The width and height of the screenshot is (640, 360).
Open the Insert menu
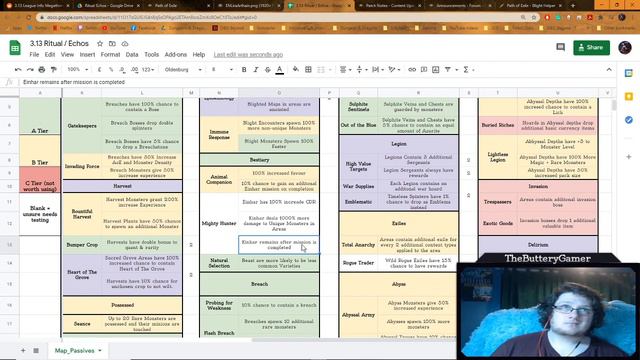tap(87, 55)
